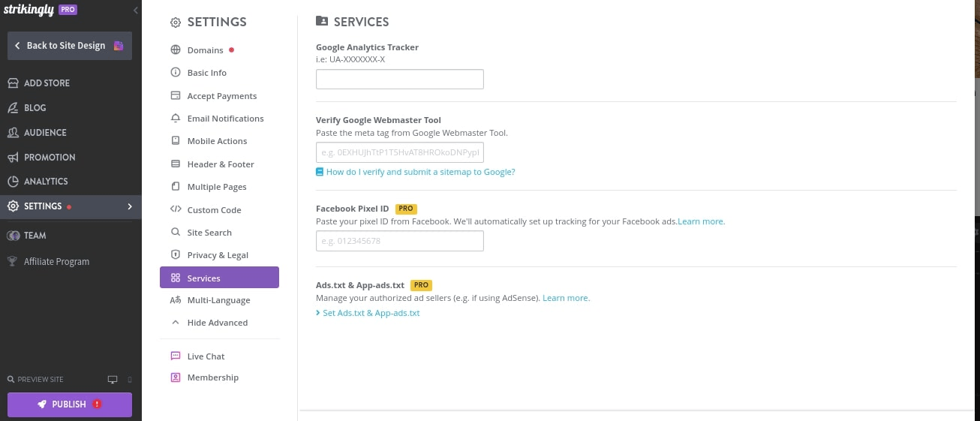Image resolution: width=980 pixels, height=421 pixels.
Task: Go back to Site Design
Action: 70,46
